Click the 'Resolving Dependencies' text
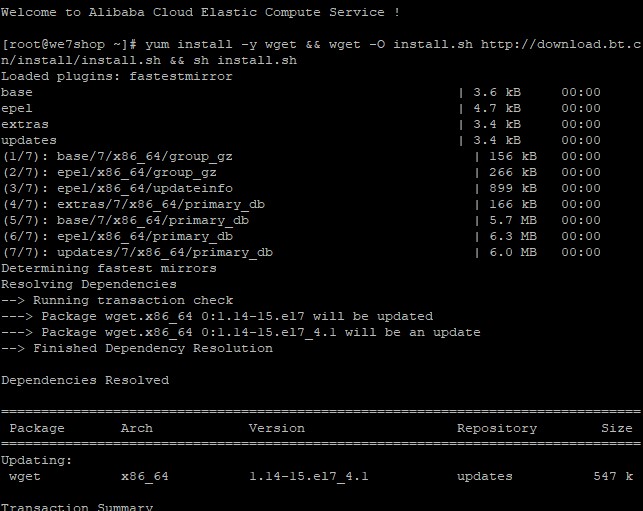Viewport: 643px width, 511px height. (x=88, y=285)
